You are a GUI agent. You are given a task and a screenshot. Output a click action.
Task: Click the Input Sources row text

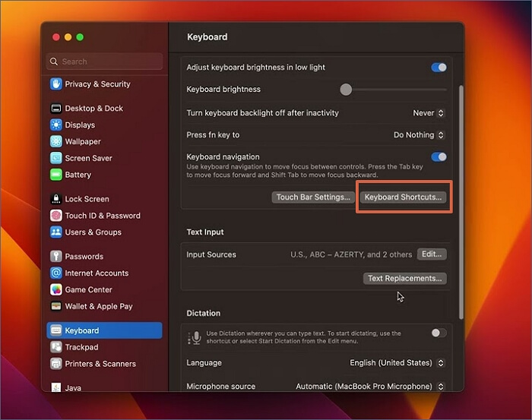pos(211,254)
